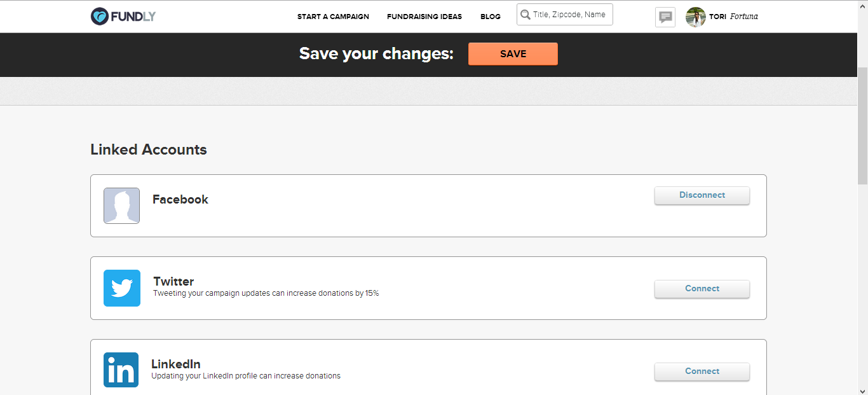868x395 pixels.
Task: Disconnect the Facebook account
Action: [x=702, y=195]
